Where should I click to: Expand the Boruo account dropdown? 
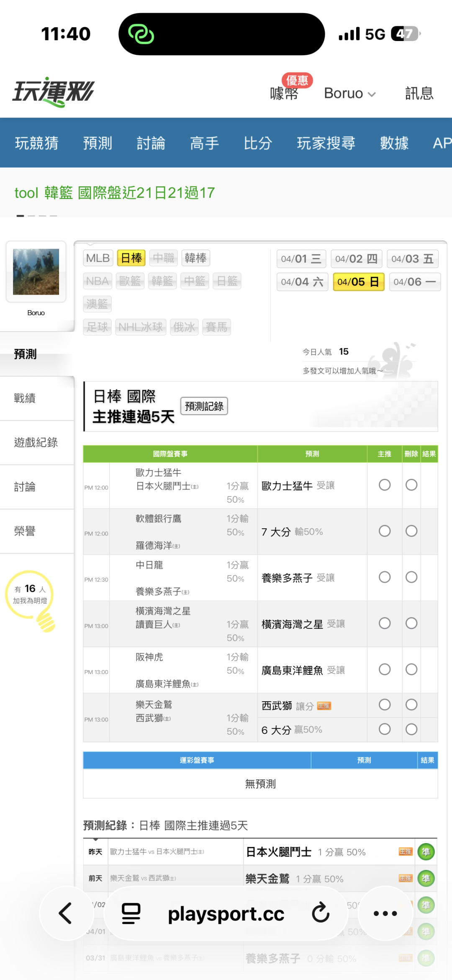tap(349, 93)
